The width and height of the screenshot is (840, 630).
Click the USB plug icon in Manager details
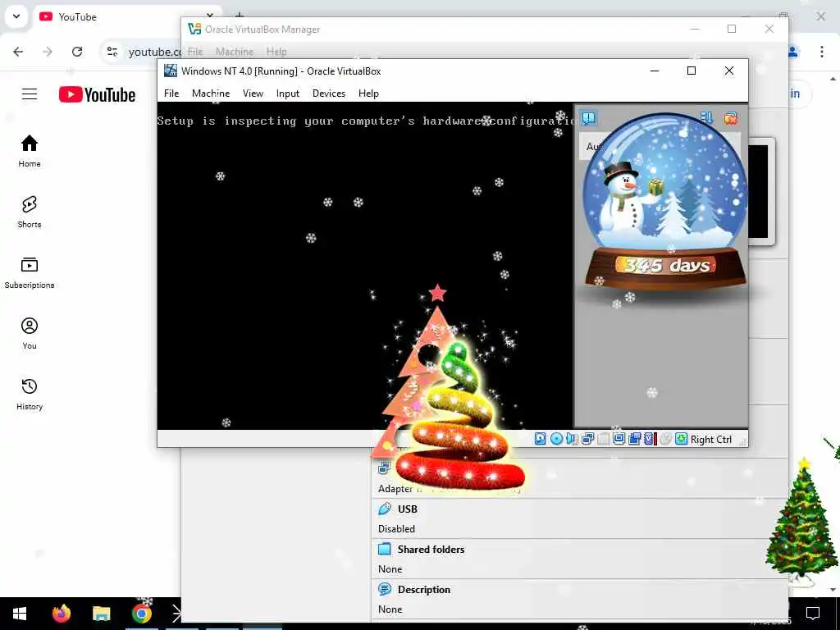point(385,509)
